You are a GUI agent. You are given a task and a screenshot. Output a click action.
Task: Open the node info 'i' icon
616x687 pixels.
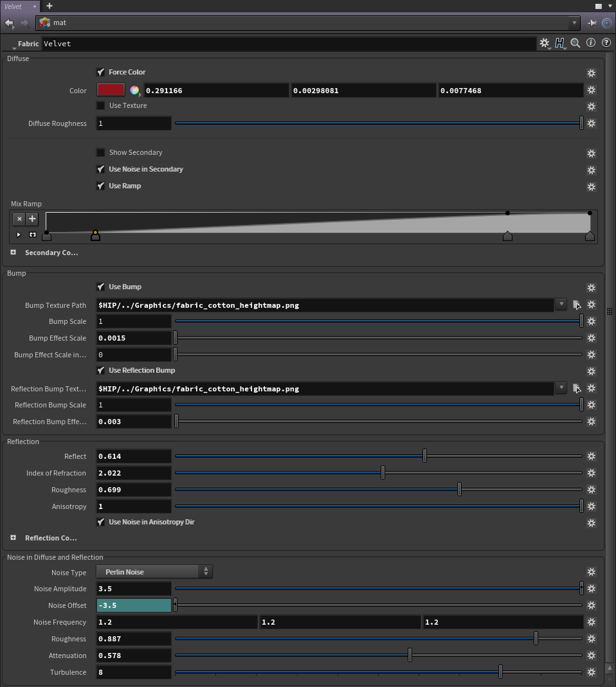point(591,43)
